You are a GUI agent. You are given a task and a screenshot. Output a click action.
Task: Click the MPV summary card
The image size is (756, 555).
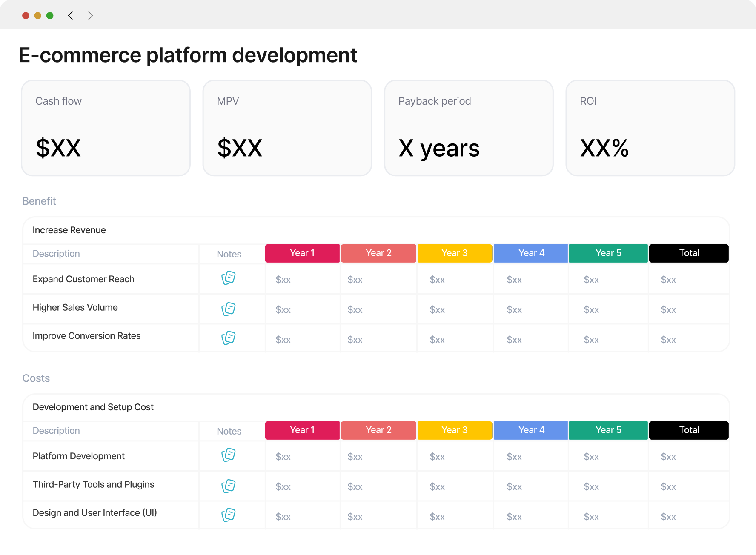tap(287, 128)
